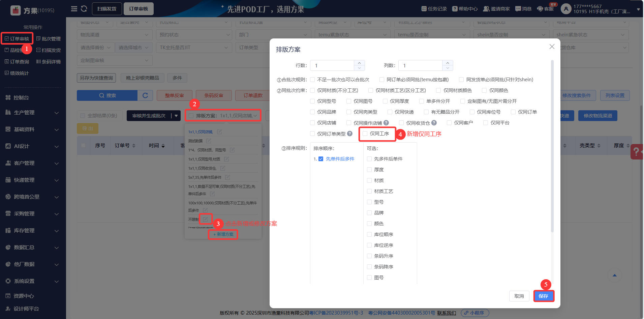Collapse sidebar with the hamburger menu icon

click(74, 9)
